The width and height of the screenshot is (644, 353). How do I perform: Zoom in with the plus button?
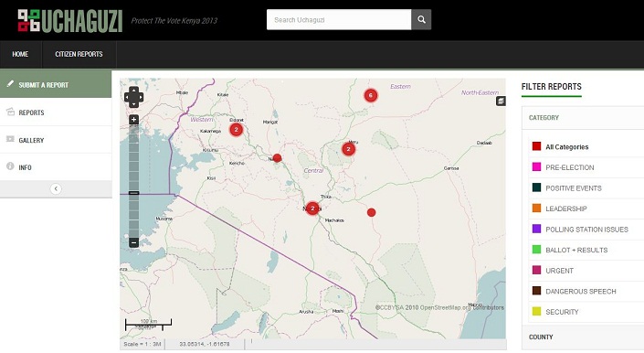(x=134, y=120)
